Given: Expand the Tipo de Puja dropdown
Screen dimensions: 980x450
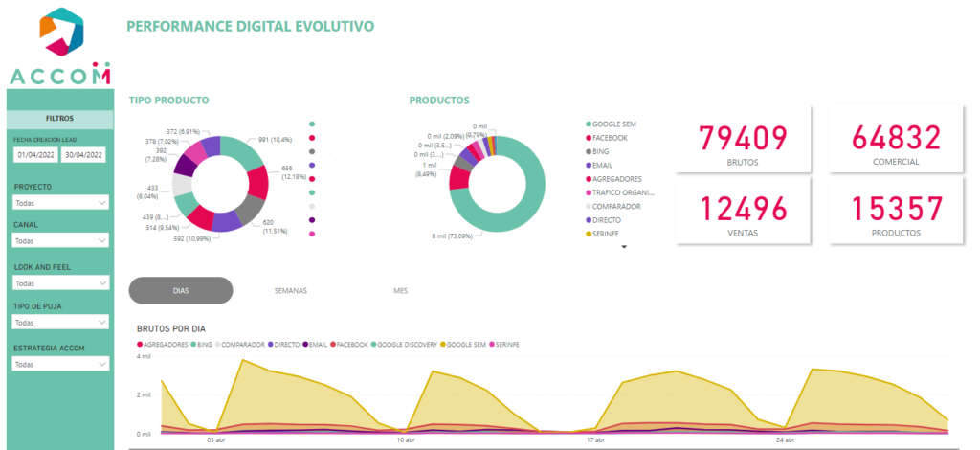Looking at the screenshot, I should 60,323.
